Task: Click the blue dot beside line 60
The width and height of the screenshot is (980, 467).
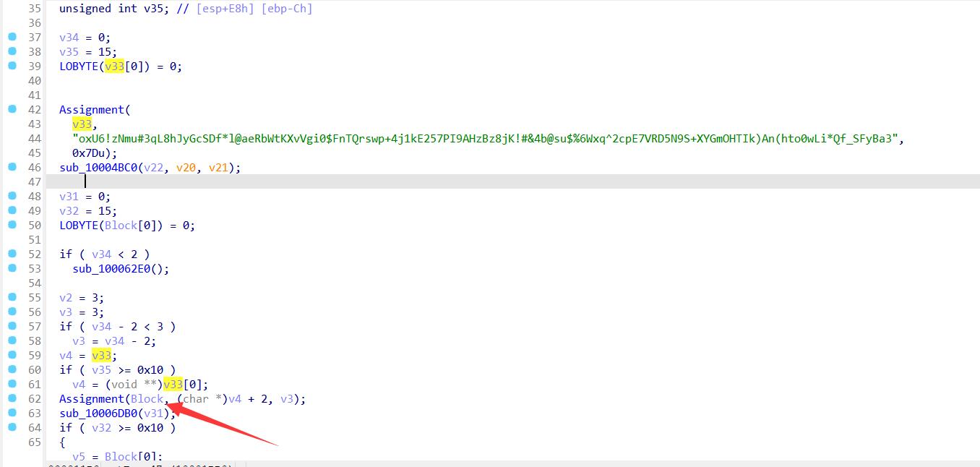Action: [x=12, y=369]
